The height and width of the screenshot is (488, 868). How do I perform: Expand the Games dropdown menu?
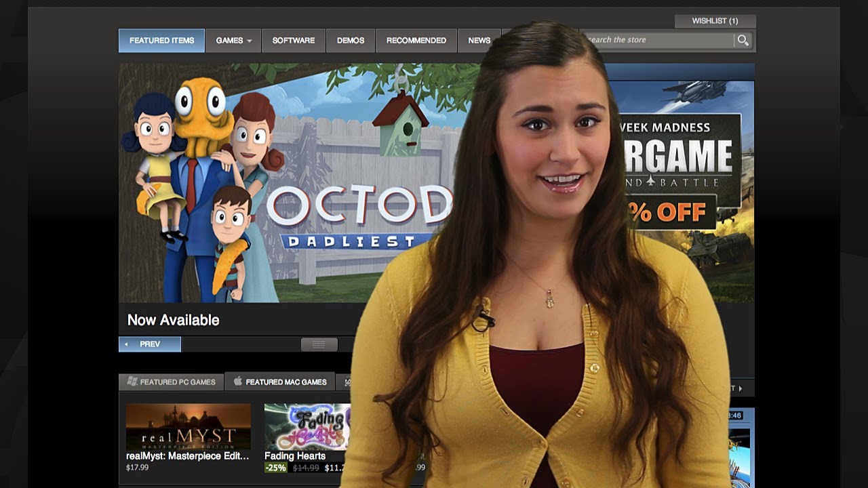point(233,41)
